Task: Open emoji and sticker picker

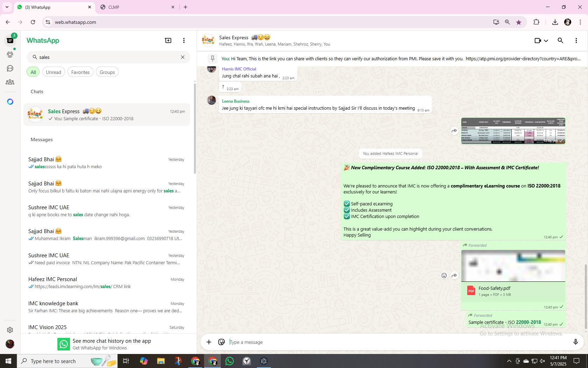Action: (x=221, y=342)
